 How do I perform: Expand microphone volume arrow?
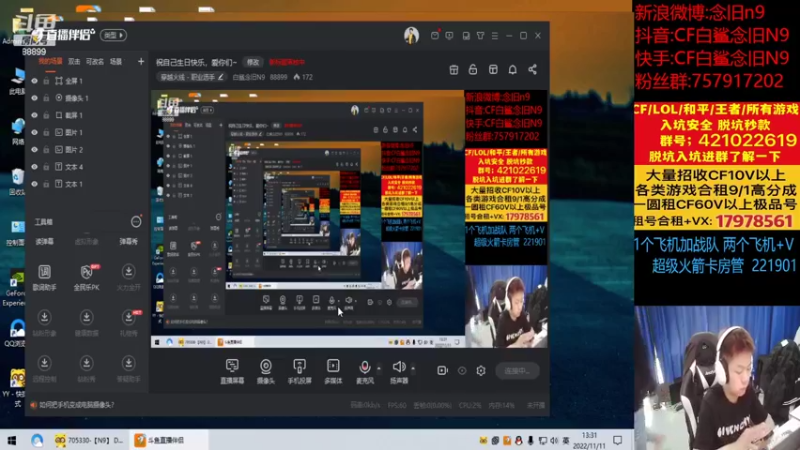pyautogui.click(x=379, y=368)
